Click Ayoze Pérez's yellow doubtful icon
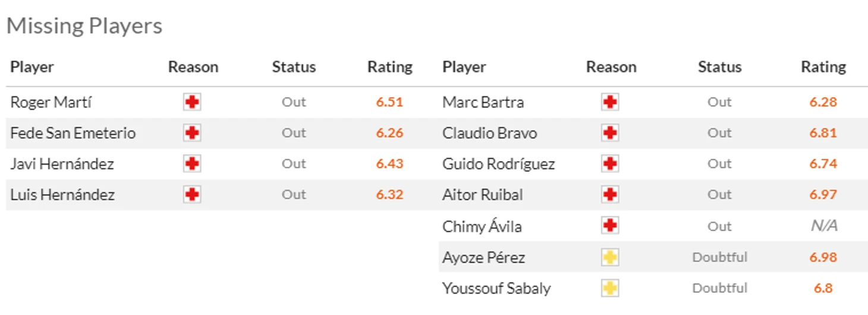 pos(610,257)
